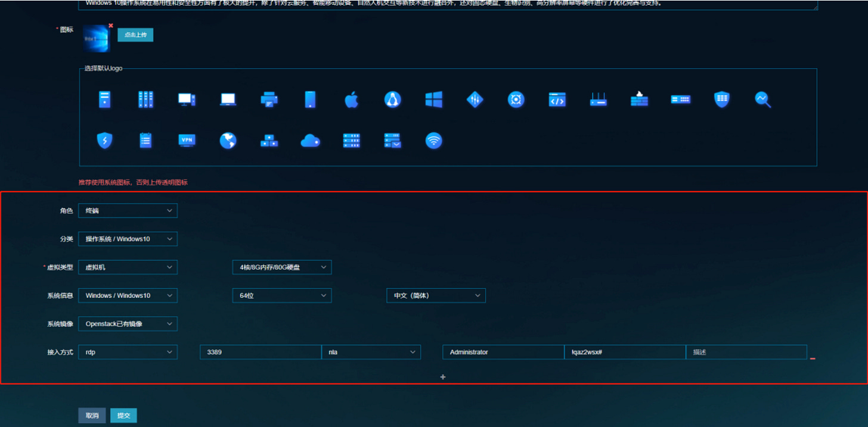Open the nla security dropdown
868x427 pixels.
(x=371, y=352)
